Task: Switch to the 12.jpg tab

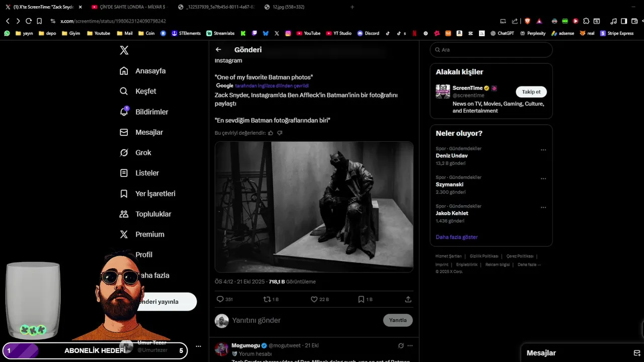Action: (288, 7)
